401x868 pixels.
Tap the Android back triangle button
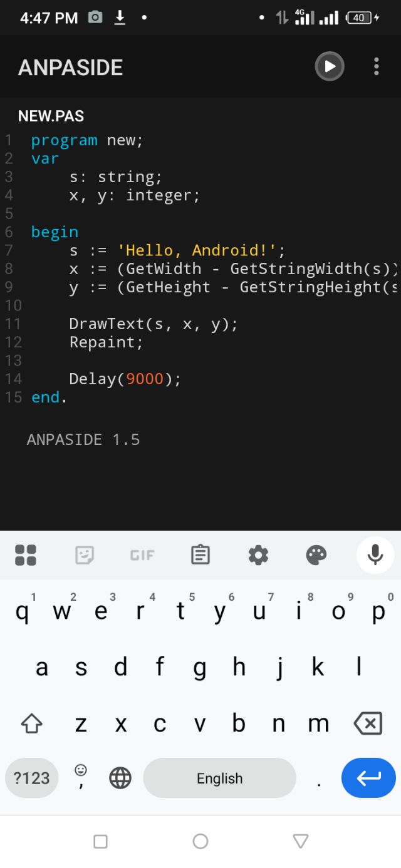(301, 841)
